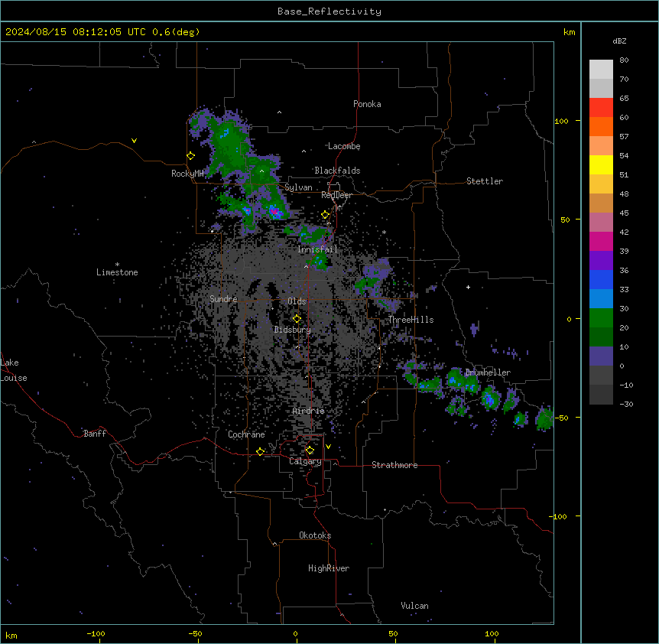The image size is (659, 644).
Task: Click the Sundre town label
Action: click(x=223, y=299)
